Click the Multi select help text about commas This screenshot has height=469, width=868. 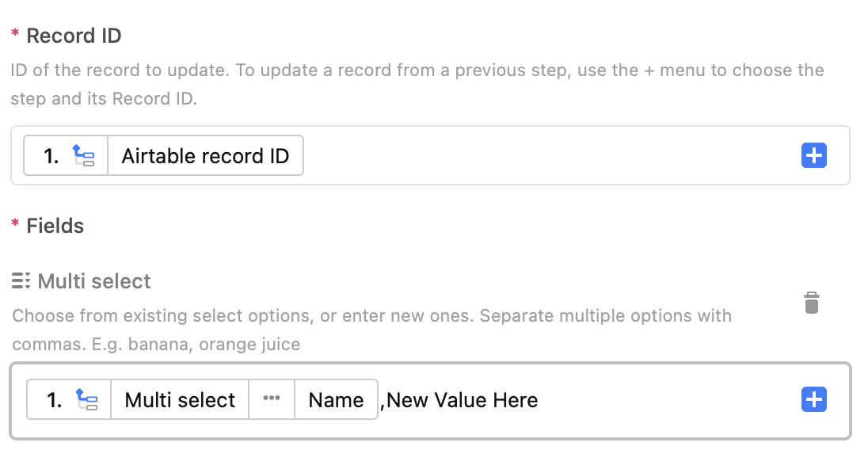(372, 330)
